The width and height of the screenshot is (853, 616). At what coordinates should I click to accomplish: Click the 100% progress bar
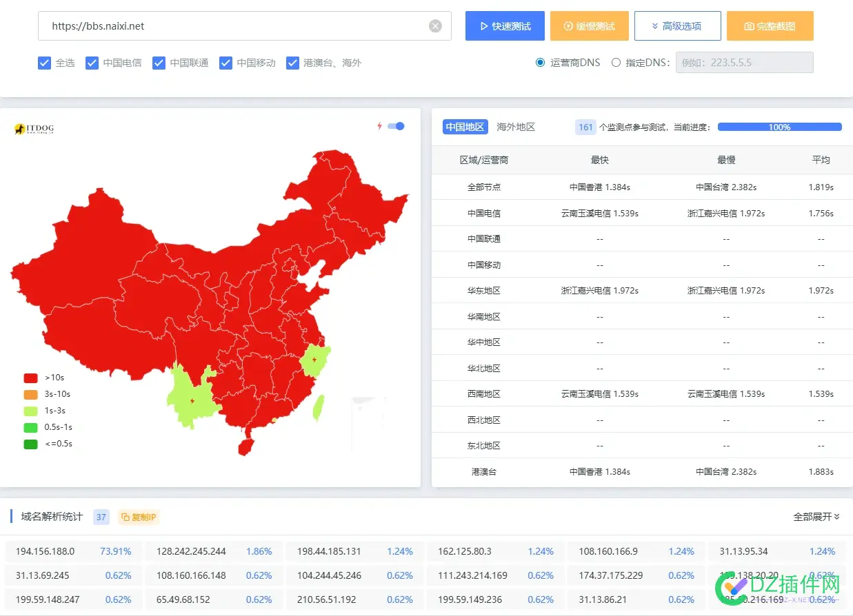(x=780, y=127)
